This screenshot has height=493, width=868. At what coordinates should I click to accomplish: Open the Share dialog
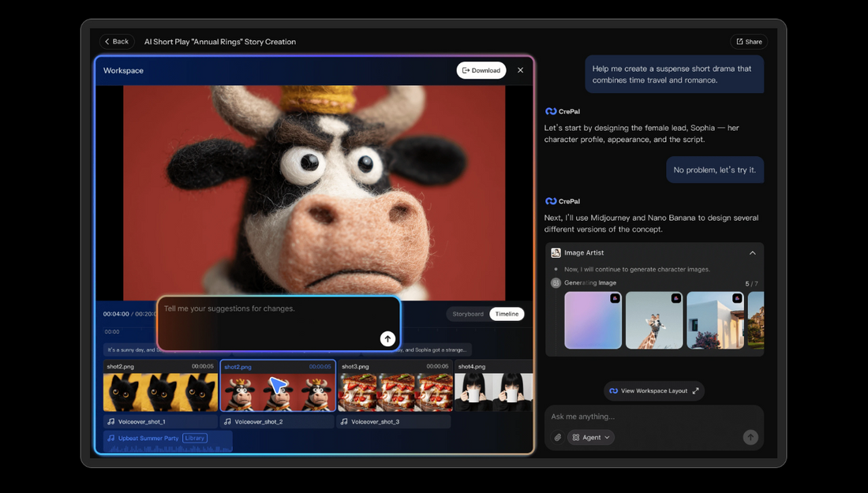749,42
